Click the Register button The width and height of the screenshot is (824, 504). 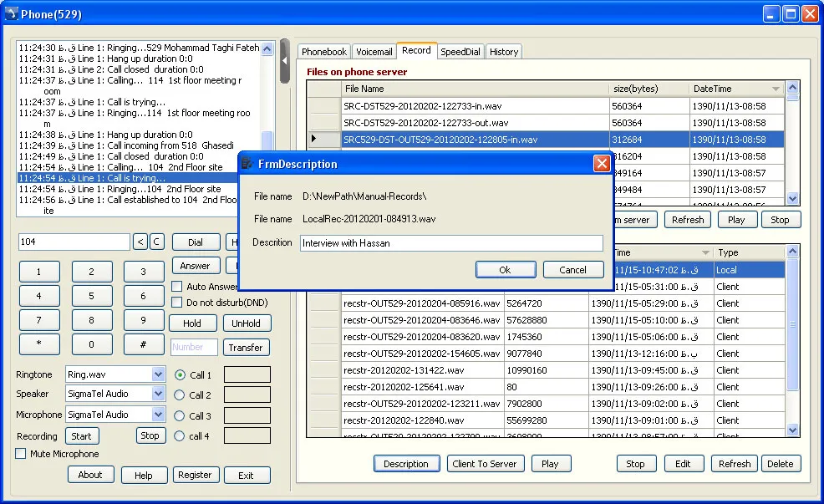195,475
